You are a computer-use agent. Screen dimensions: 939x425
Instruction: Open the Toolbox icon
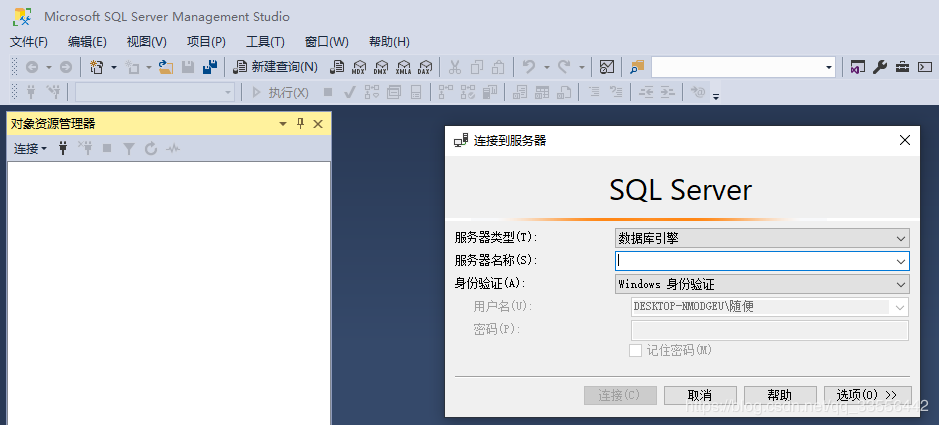902,67
